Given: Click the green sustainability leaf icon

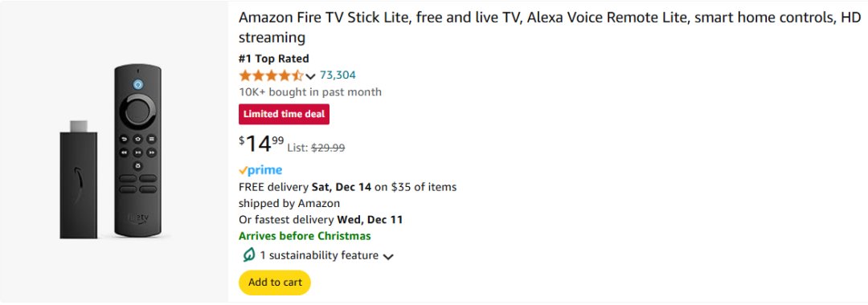Looking at the screenshot, I should coord(248,255).
